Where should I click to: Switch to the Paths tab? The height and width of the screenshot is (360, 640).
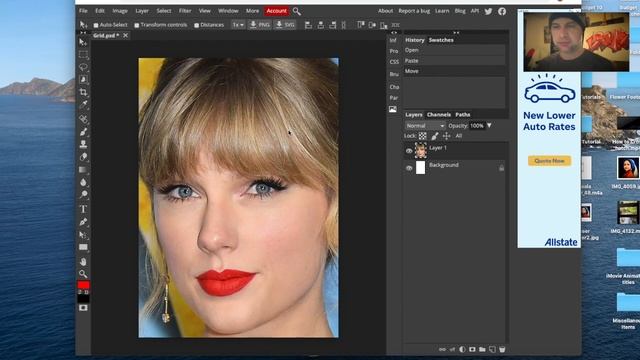coord(463,115)
